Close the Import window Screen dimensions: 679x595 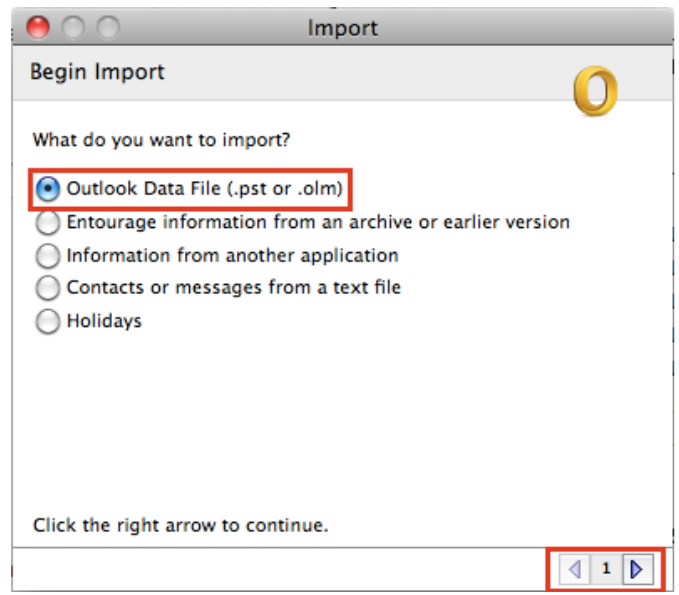pos(37,27)
